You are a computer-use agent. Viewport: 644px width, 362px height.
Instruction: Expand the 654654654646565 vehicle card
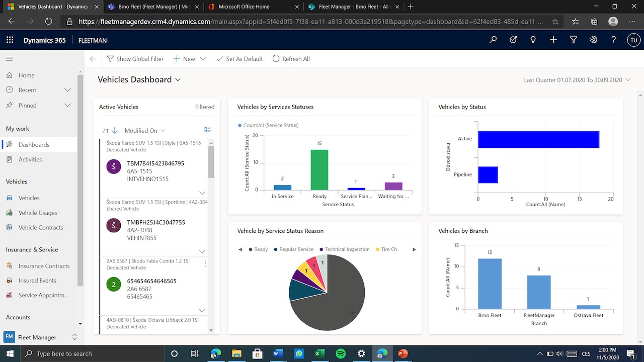pyautogui.click(x=202, y=310)
